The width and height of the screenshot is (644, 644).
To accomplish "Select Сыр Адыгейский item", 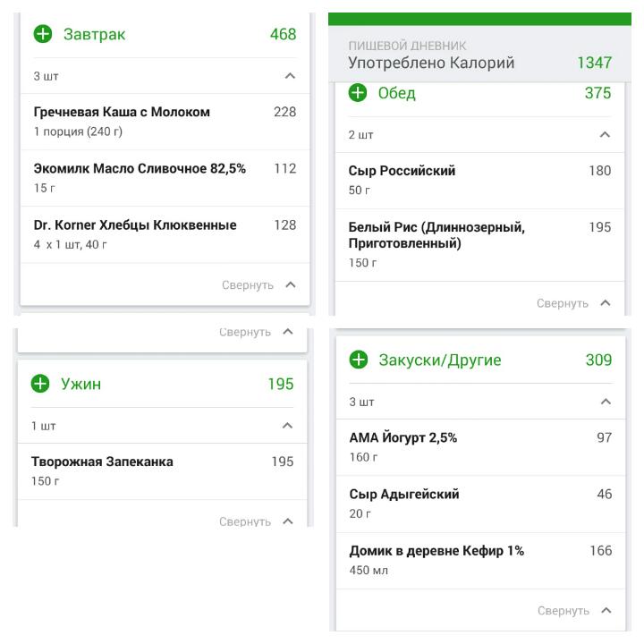I will (480, 504).
